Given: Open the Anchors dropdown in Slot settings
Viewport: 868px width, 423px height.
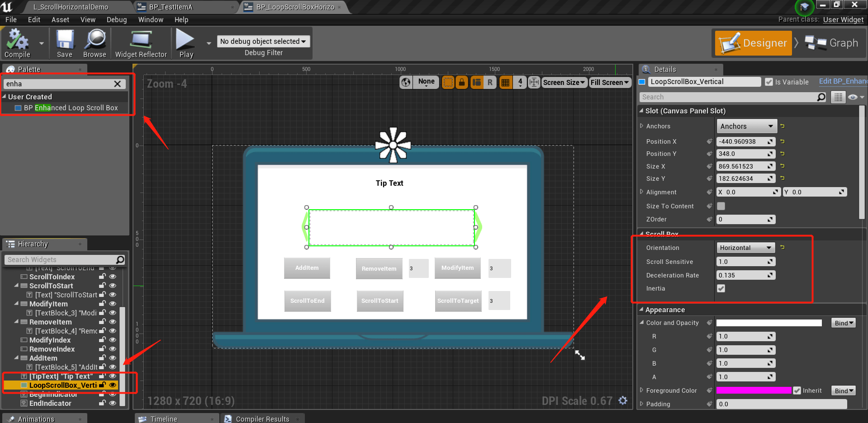Looking at the screenshot, I should [x=746, y=126].
